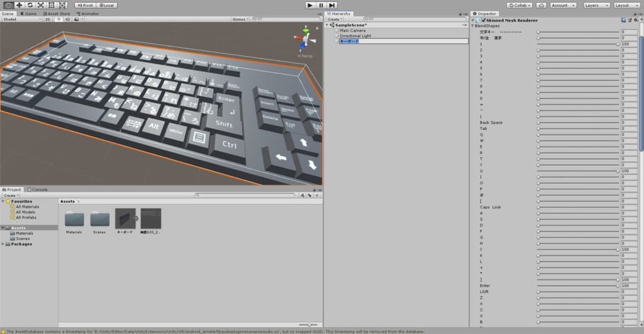Switch to the Game tab
Image resolution: width=644 pixels, height=334 pixels.
tap(30, 13)
